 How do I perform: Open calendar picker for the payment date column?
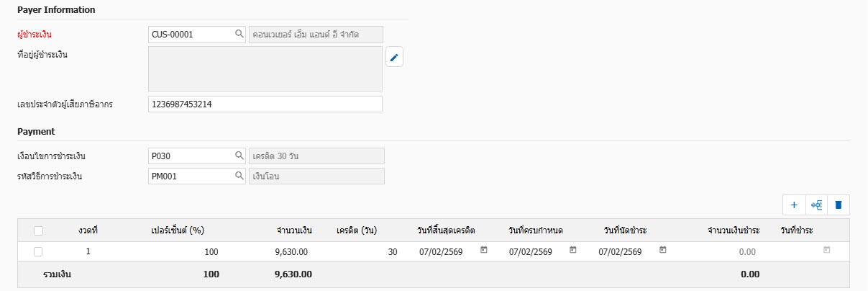826,251
